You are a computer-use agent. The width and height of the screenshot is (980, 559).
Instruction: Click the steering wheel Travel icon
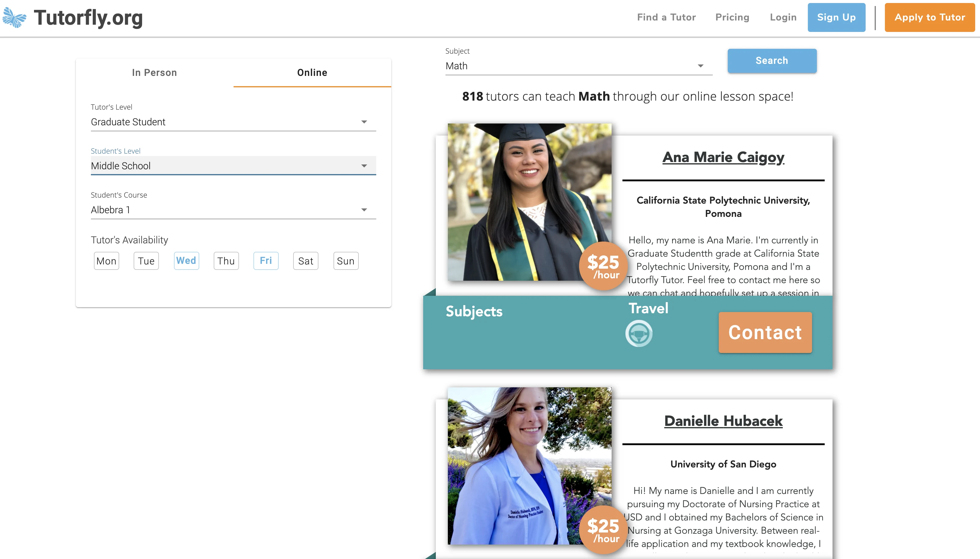click(639, 333)
